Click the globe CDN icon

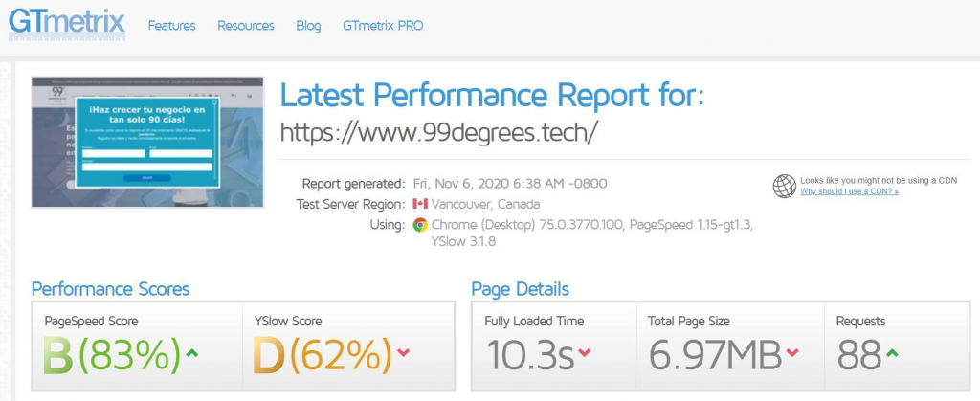tap(785, 185)
